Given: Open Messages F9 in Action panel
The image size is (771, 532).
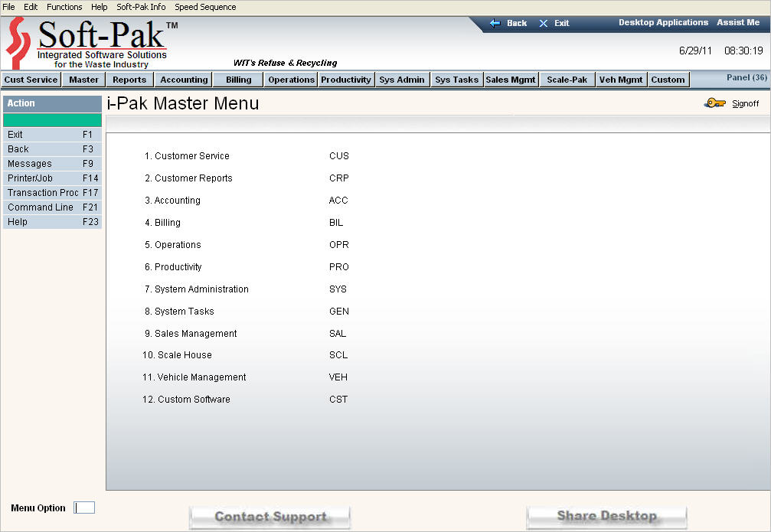Looking at the screenshot, I should click(x=52, y=164).
